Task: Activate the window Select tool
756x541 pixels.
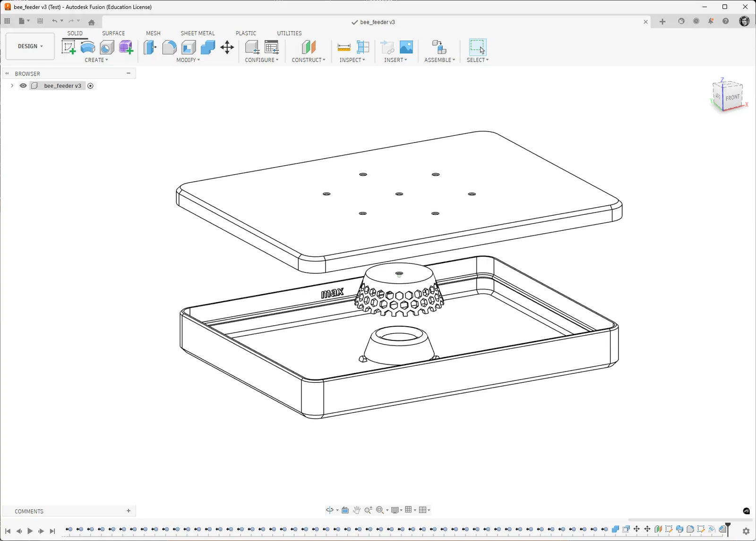Action: pyautogui.click(x=478, y=47)
